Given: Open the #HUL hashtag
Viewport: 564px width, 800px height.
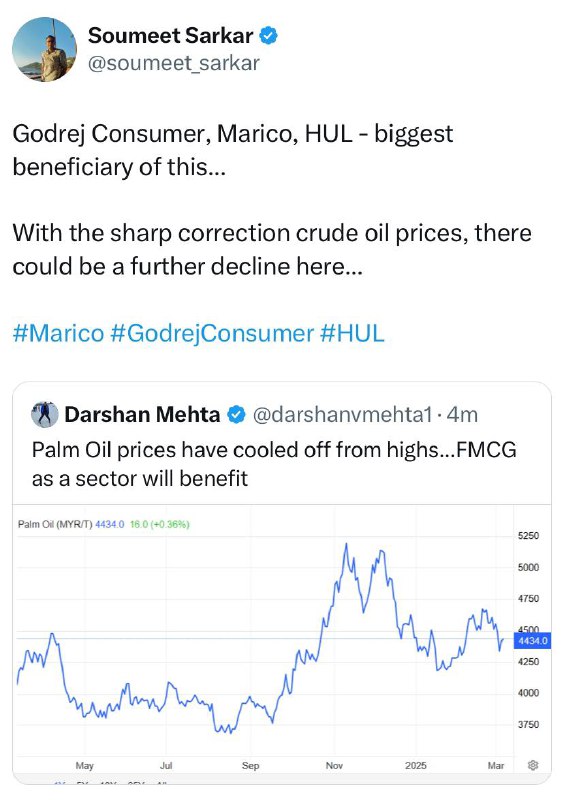Looking at the screenshot, I should (x=352, y=334).
